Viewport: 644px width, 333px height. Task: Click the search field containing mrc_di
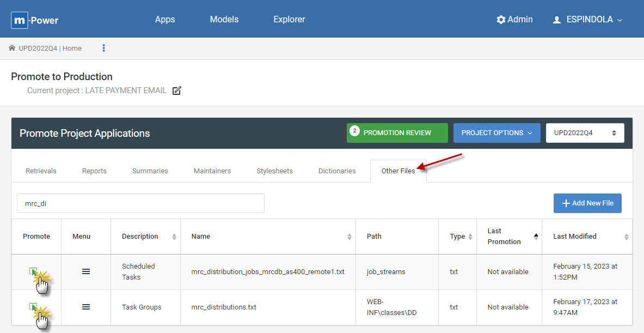[140, 203]
